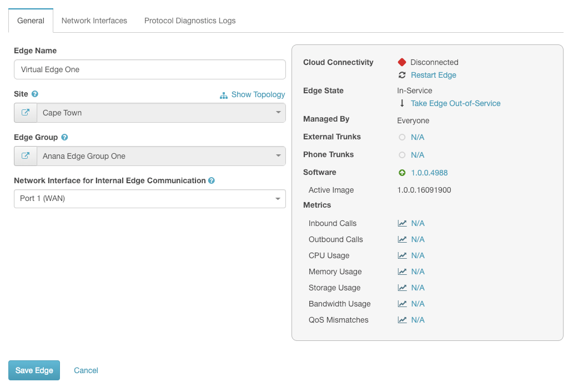This screenshot has width=573, height=392.
Task: Open software version 1.0.0.4988 link
Action: click(429, 173)
